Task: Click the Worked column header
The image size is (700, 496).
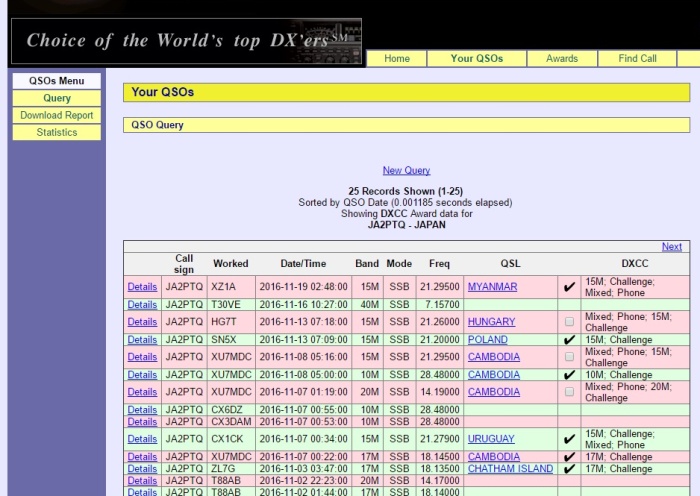Action: coord(231,263)
